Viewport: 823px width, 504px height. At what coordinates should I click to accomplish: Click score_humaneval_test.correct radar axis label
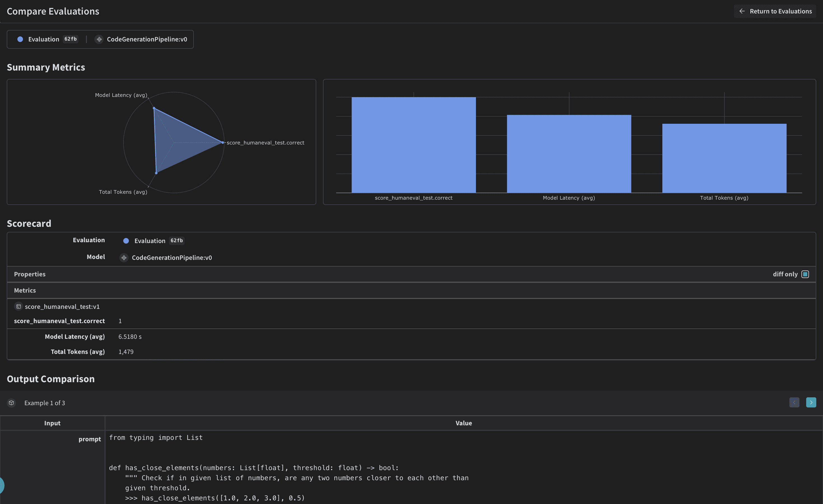point(266,143)
